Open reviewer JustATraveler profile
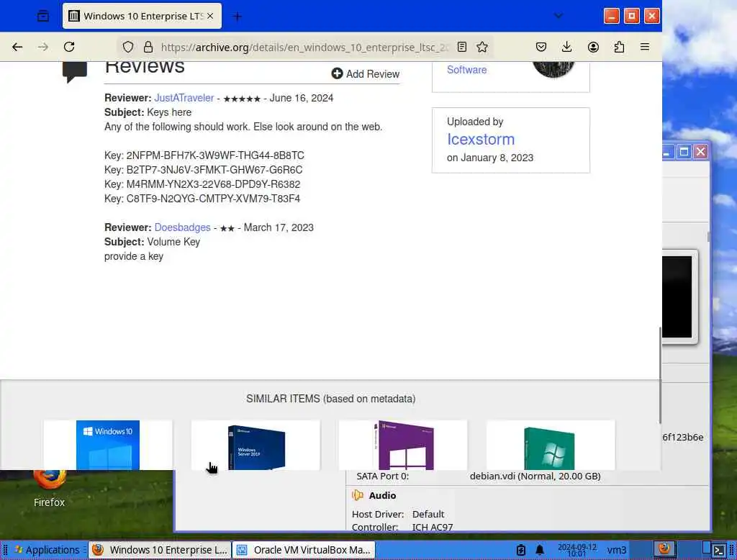 click(x=184, y=98)
